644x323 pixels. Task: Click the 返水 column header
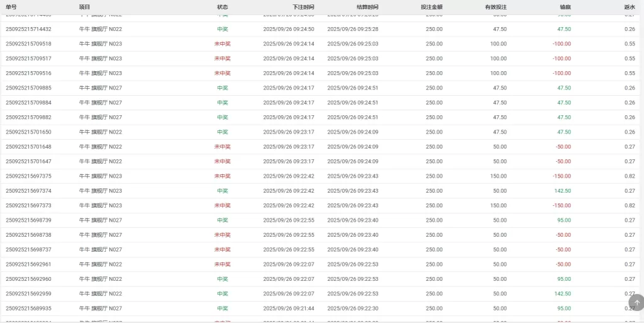pyautogui.click(x=630, y=7)
